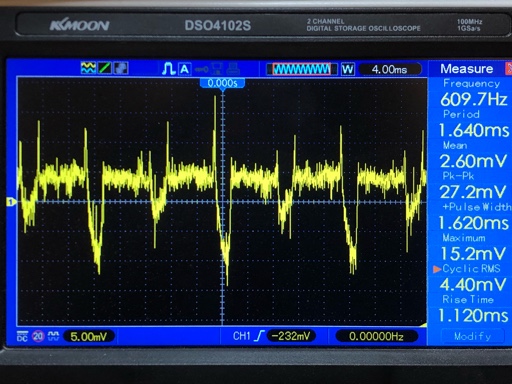Viewport: 512px width, 384px height.
Task: Click the DSO4102S model label
Action: point(218,26)
